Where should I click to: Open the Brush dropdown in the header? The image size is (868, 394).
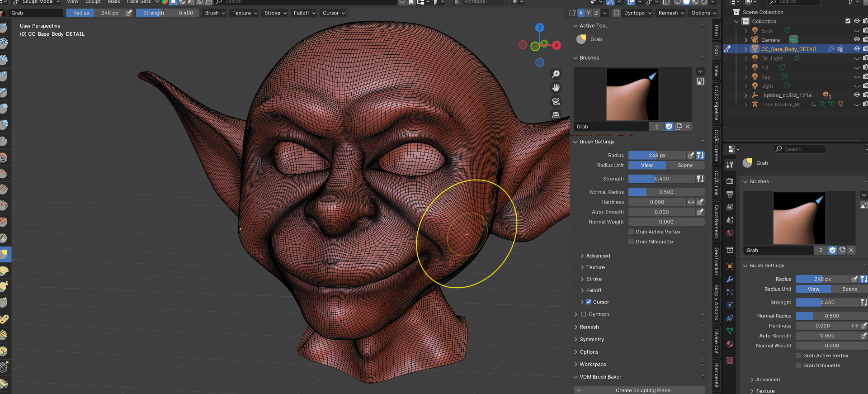pos(215,13)
